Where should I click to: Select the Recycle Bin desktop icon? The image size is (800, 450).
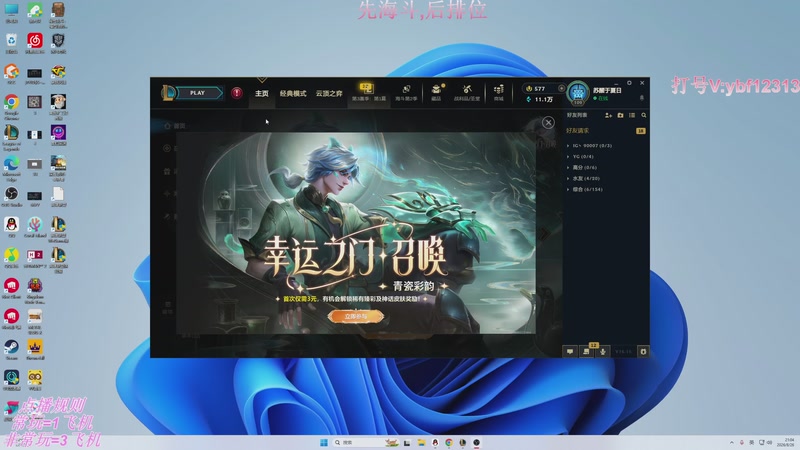coord(11,43)
